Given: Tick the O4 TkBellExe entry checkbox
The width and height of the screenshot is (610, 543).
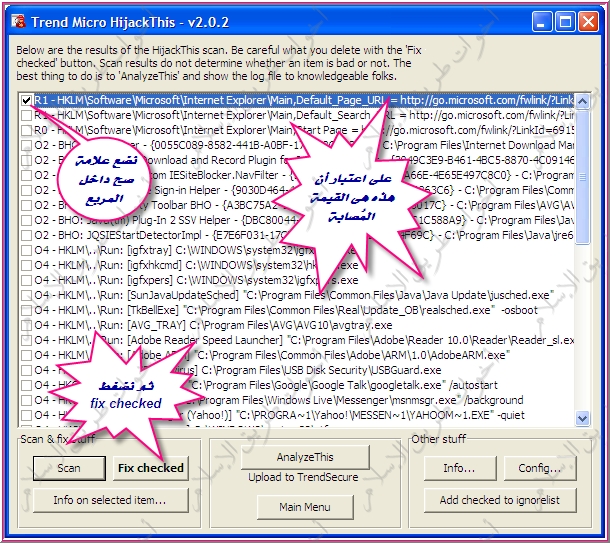Looking at the screenshot, I should [26, 310].
